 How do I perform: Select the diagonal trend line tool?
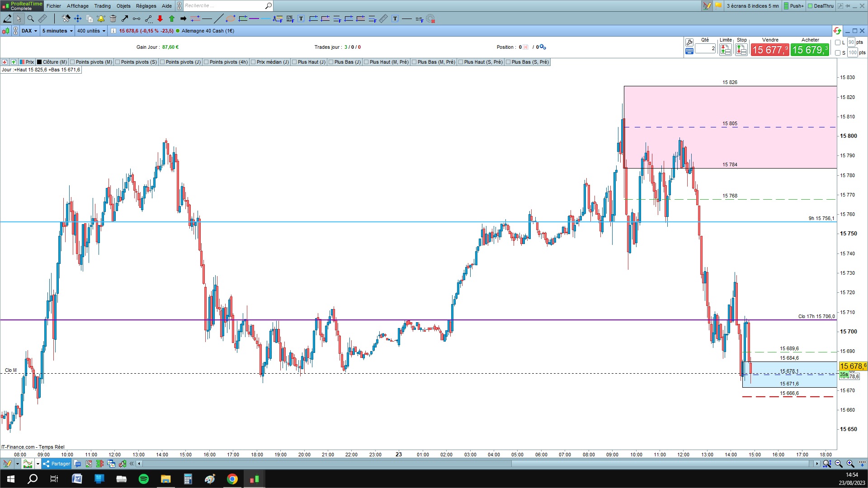218,19
